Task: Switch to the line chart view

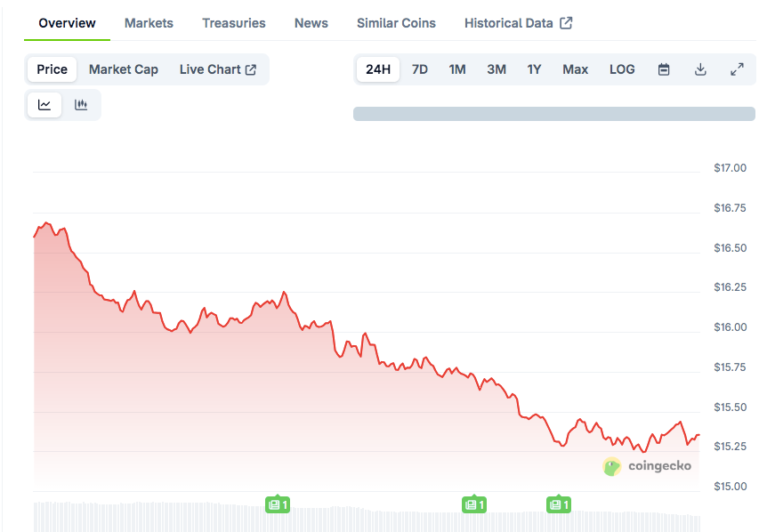Action: point(44,105)
